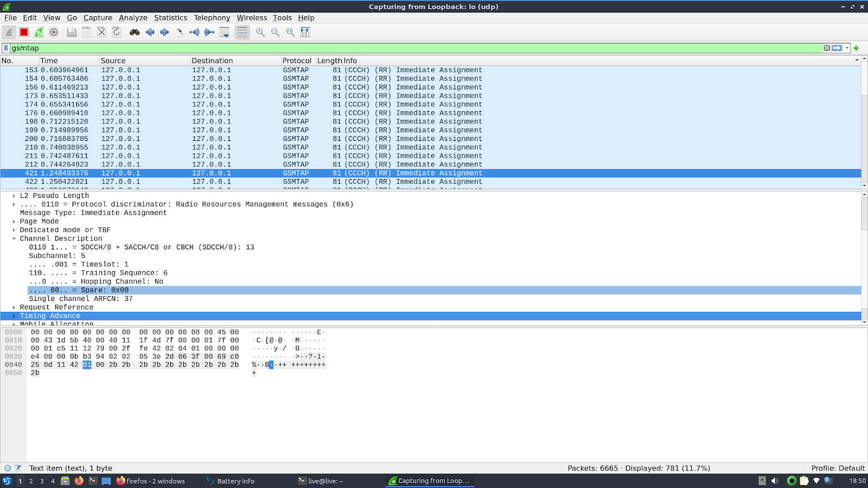Open display filter bookmarks
Image resolution: width=868 pixels, height=488 pixels.
(x=6, y=48)
